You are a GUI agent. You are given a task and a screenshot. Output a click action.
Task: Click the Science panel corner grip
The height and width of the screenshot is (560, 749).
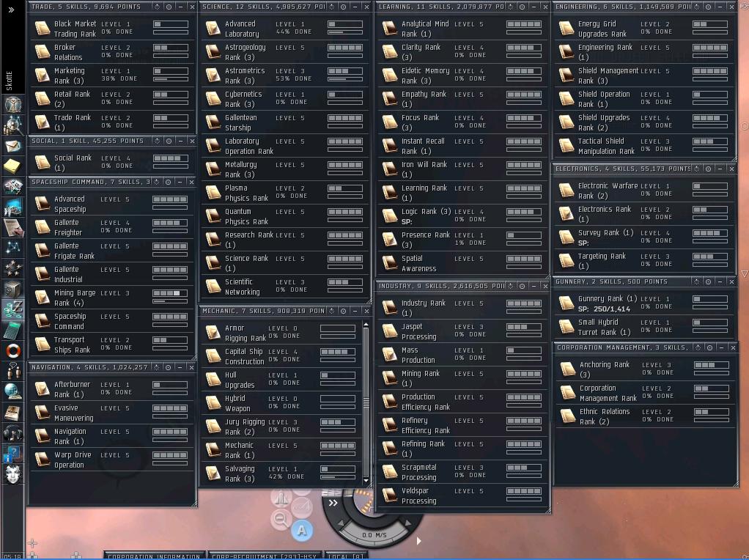click(368, 301)
